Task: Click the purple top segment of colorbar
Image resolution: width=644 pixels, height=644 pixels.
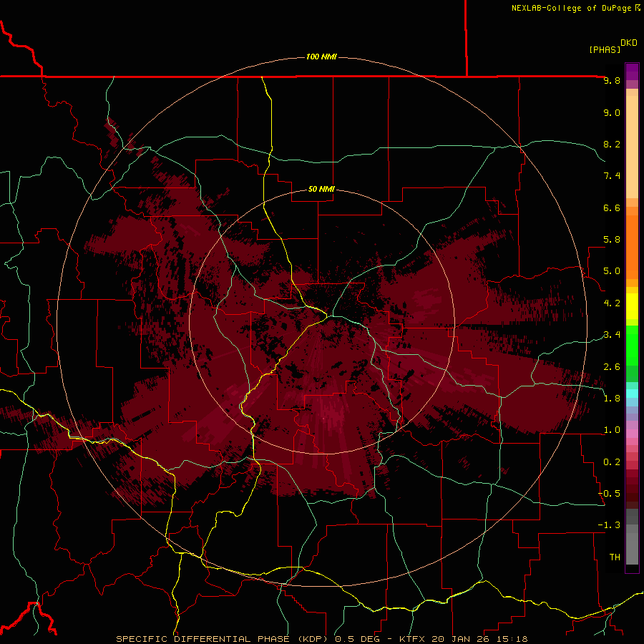Action: pyautogui.click(x=632, y=72)
